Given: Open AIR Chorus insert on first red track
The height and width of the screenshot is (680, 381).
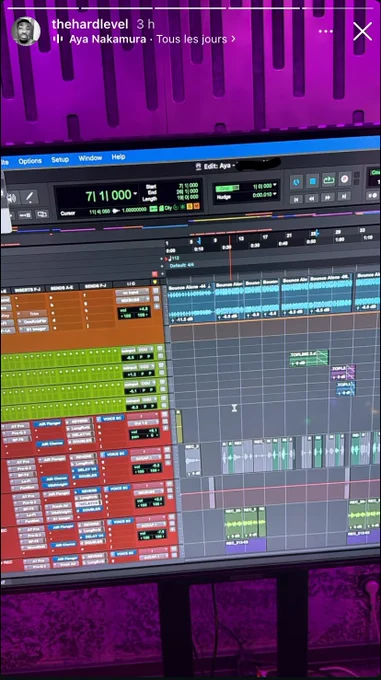Looking at the screenshot, I should pyautogui.click(x=49, y=444).
